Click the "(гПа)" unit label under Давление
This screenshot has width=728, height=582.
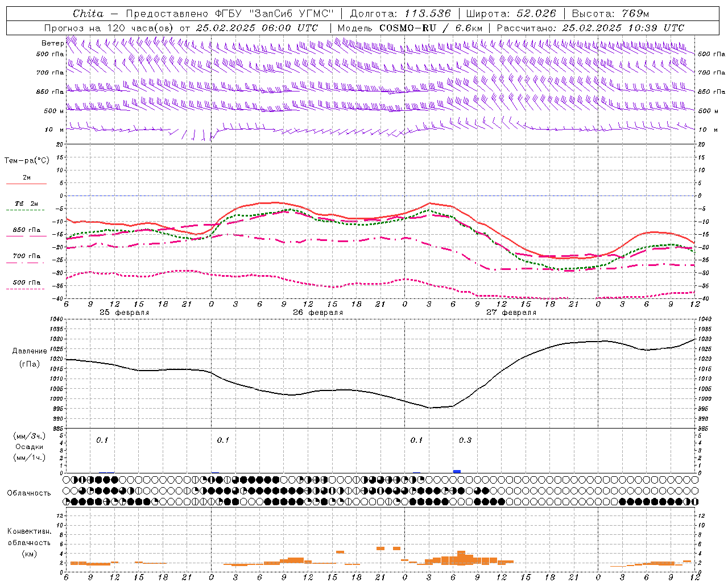29,364
